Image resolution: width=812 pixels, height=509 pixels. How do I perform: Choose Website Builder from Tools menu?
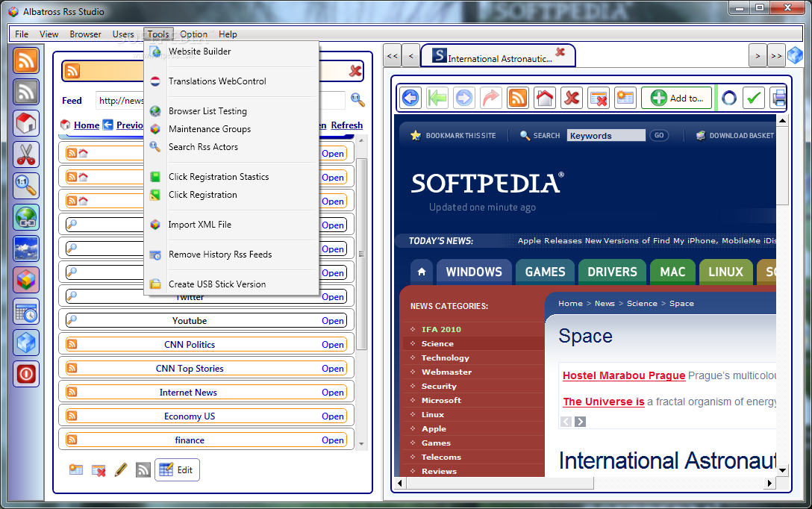[231, 51]
